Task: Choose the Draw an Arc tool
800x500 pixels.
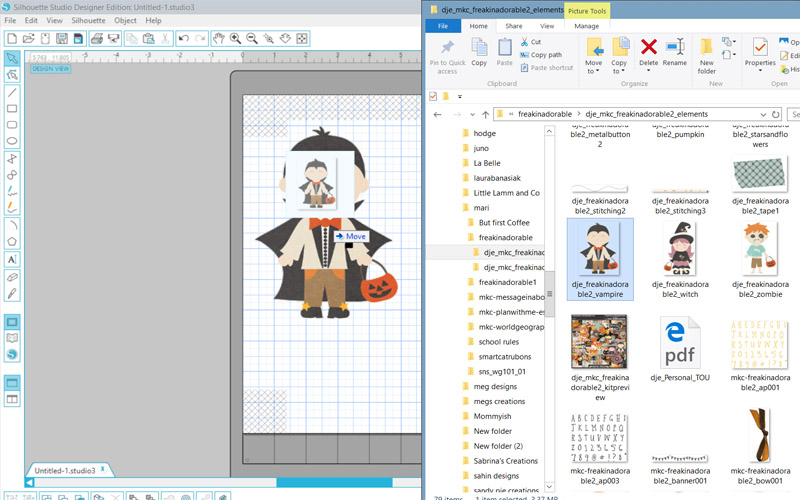Action: 12,225
